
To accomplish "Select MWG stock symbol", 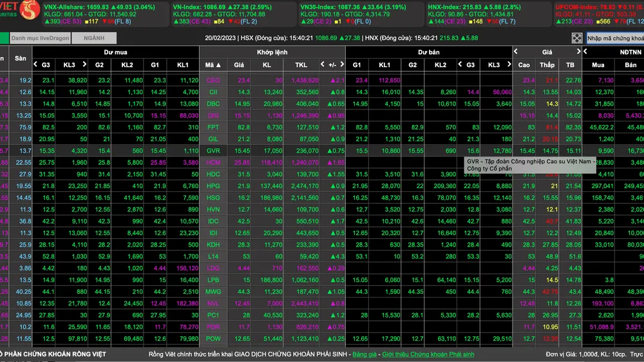I will point(213,292).
